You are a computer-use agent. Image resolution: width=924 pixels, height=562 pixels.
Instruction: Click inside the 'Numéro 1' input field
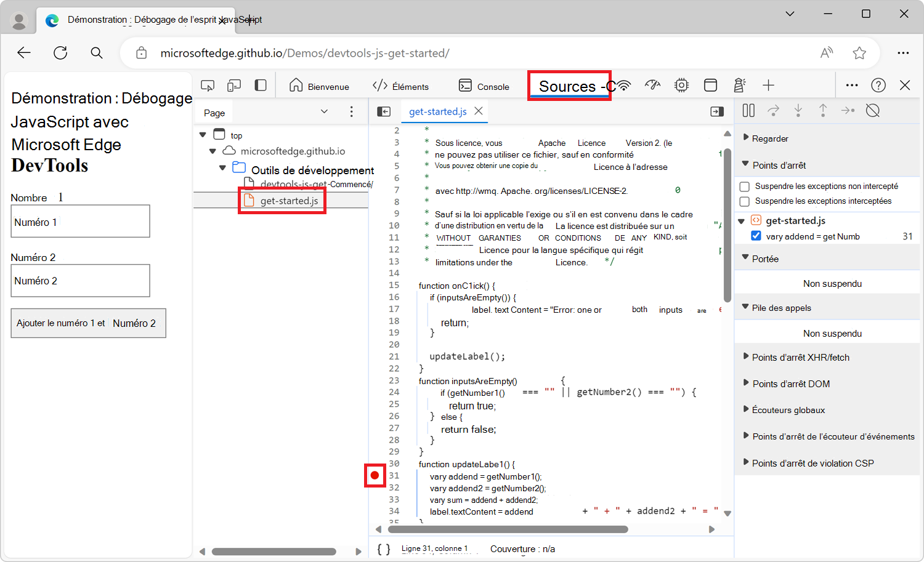coord(80,220)
